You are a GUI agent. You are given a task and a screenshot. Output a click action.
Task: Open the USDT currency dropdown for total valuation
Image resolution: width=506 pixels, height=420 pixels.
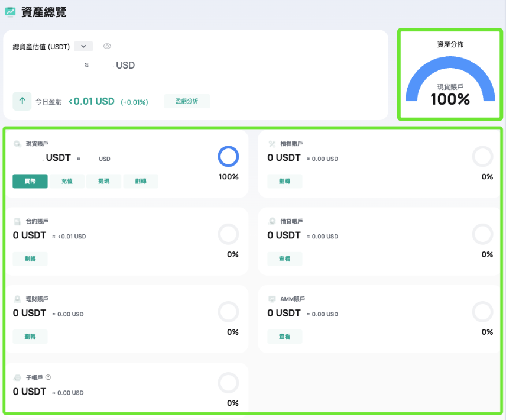[83, 46]
